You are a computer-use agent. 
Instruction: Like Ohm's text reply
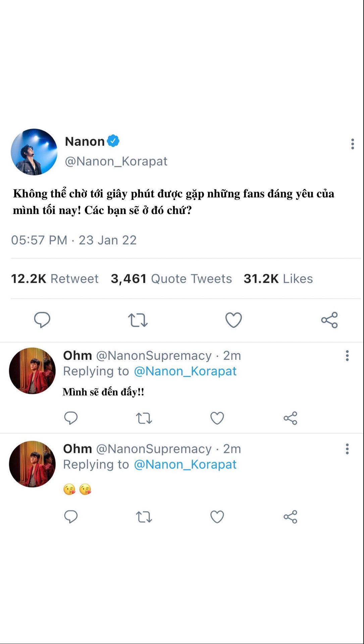(217, 418)
